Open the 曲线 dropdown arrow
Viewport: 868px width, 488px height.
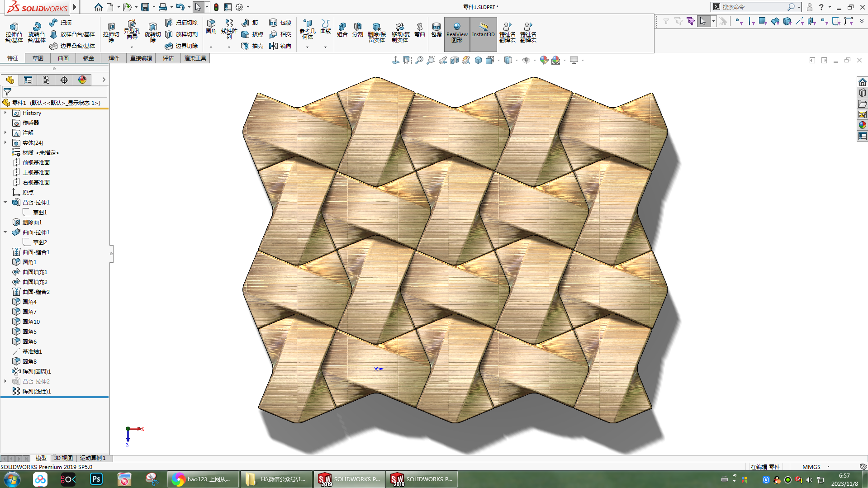(326, 47)
